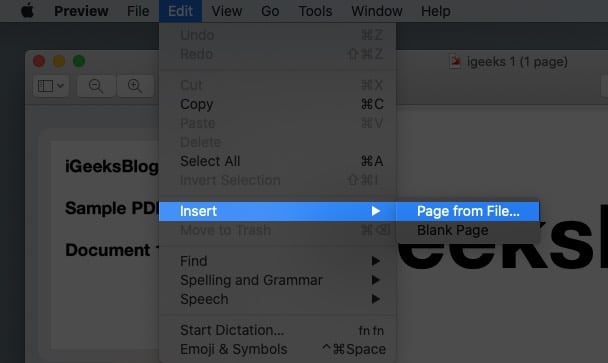608x363 pixels.
Task: Open the Tools menu
Action: [x=315, y=11]
